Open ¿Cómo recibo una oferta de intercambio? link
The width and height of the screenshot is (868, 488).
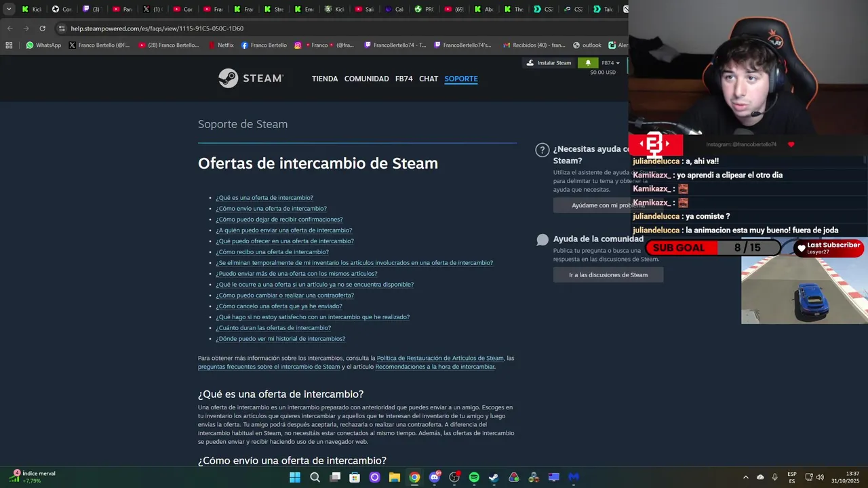tap(272, 252)
